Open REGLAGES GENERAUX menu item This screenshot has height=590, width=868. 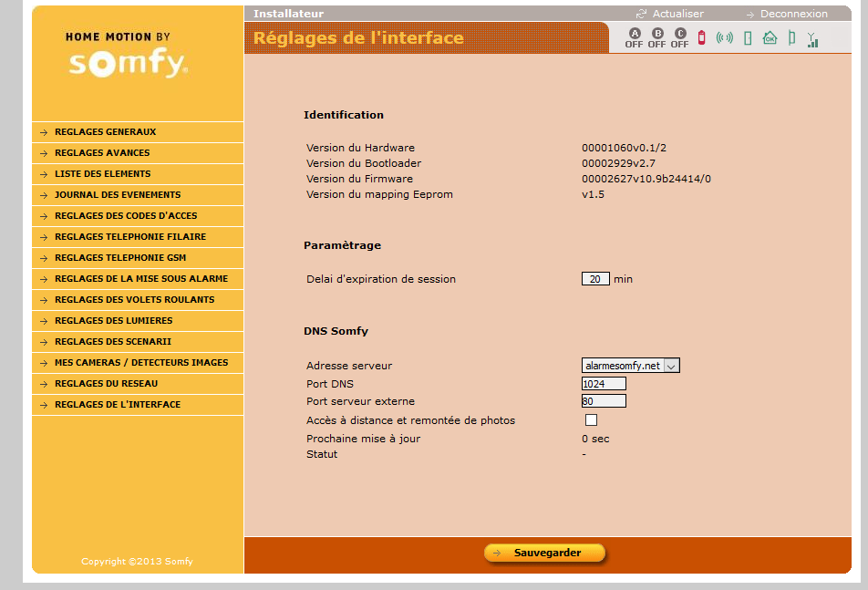coord(105,132)
